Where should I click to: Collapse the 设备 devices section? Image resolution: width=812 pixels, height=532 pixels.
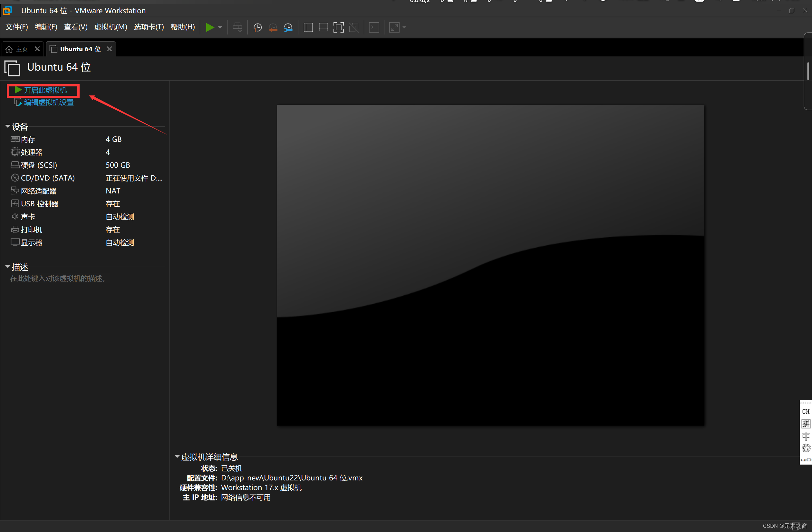click(x=7, y=126)
